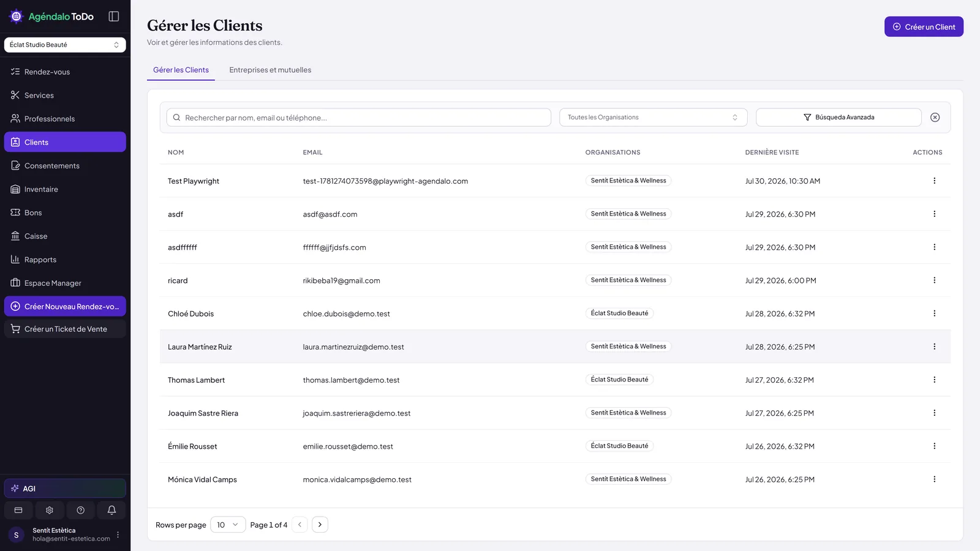
Task: Click Créer Nouveau Rendez-vous button
Action: tap(65, 306)
